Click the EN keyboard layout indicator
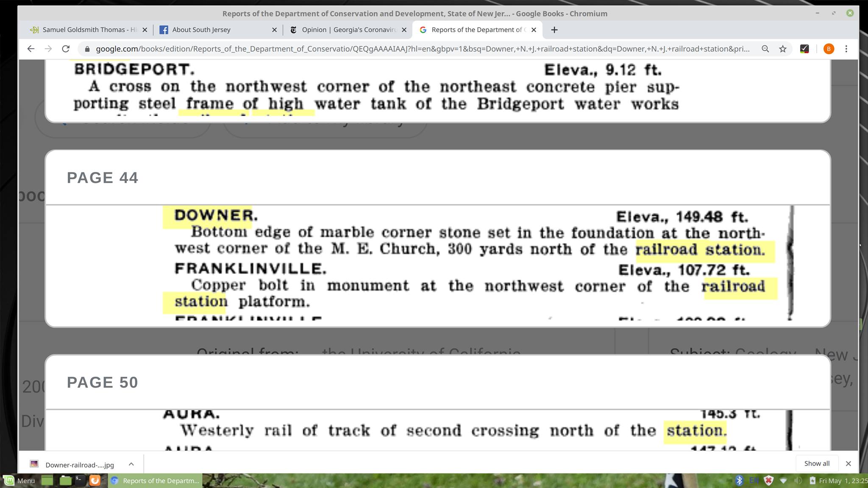Image resolution: width=868 pixels, height=488 pixels. click(754, 480)
